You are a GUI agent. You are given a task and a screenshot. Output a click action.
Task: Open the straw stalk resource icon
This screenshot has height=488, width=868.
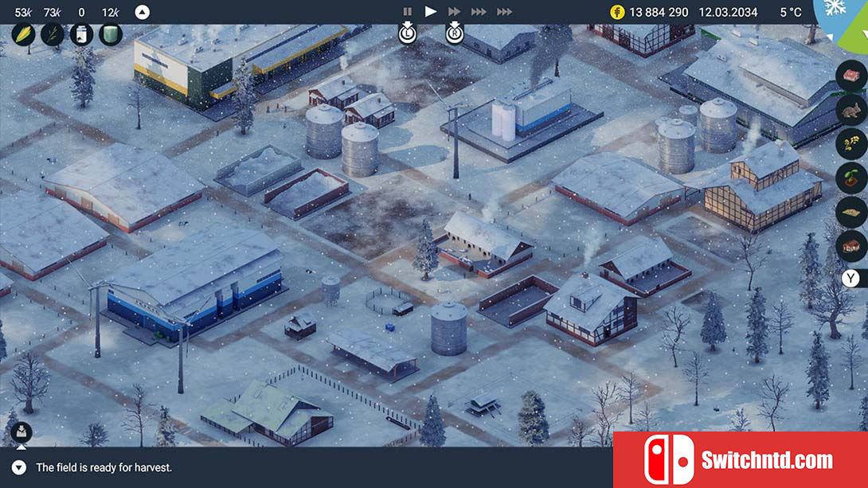point(52,35)
